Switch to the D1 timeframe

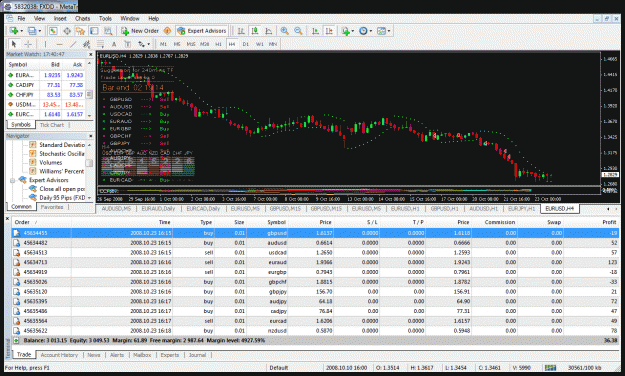246,44
